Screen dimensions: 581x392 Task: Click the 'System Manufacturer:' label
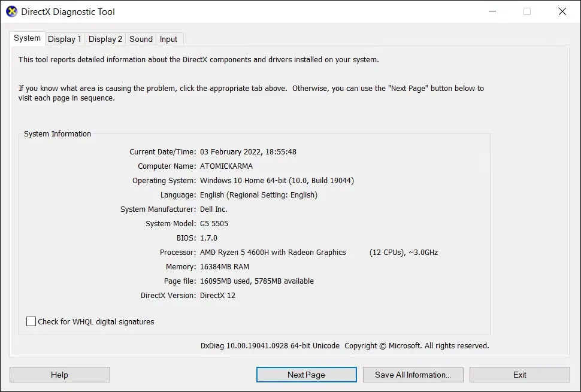coord(158,209)
